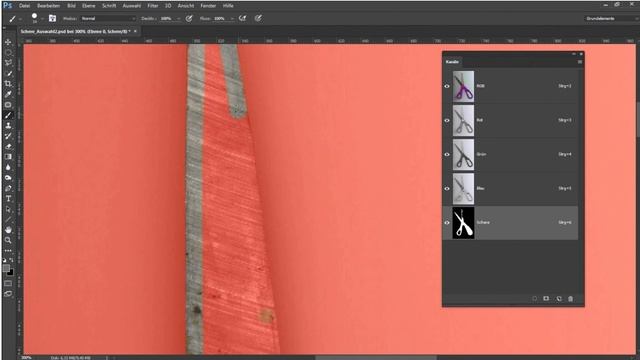Select the Eraser tool
The width and height of the screenshot is (640, 360).
[x=8, y=147]
